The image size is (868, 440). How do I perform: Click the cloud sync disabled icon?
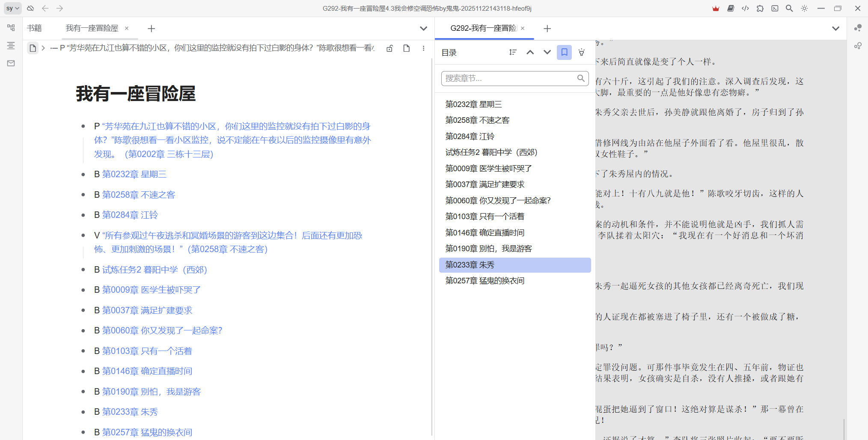tap(30, 8)
